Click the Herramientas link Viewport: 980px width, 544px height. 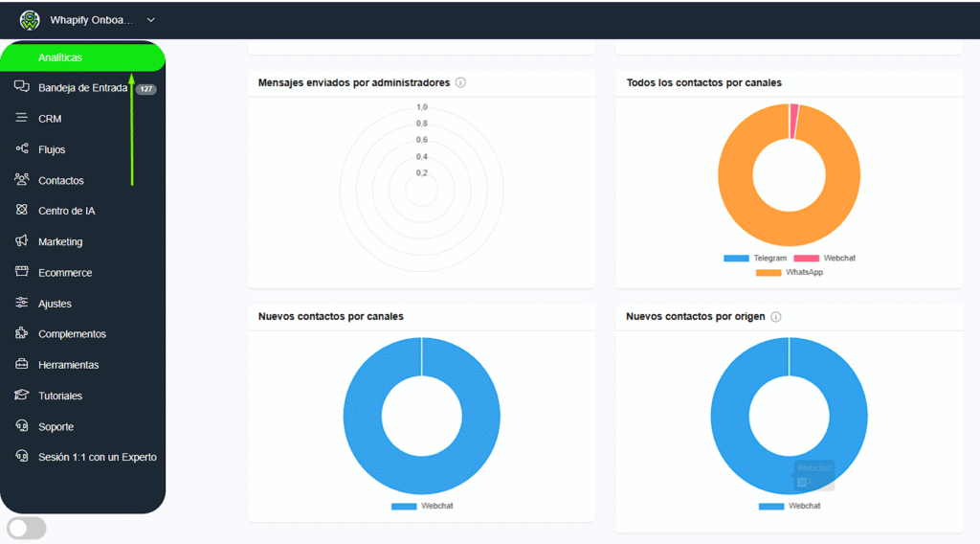click(x=68, y=365)
